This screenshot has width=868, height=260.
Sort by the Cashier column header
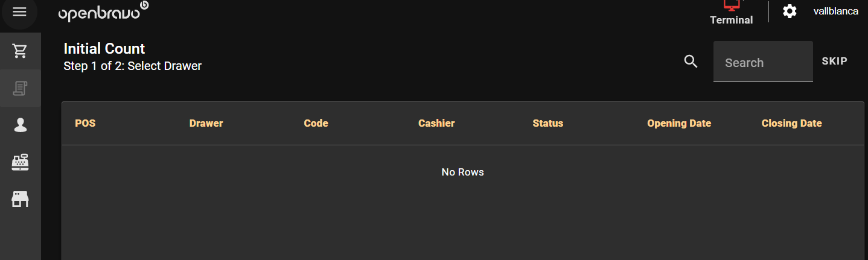[x=436, y=123]
